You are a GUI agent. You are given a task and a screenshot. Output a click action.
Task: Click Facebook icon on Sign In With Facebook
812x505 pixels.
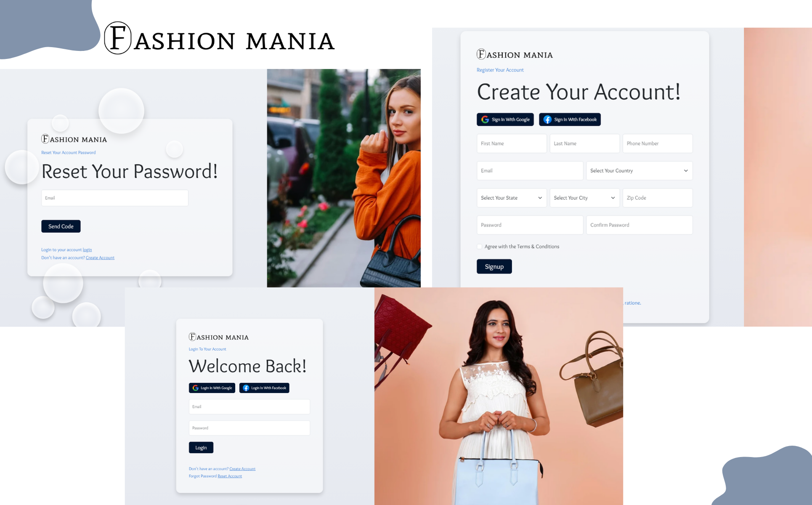tap(547, 120)
